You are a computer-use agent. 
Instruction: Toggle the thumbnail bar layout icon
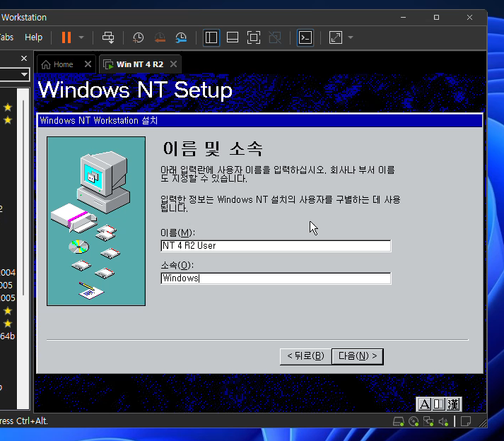click(x=233, y=37)
